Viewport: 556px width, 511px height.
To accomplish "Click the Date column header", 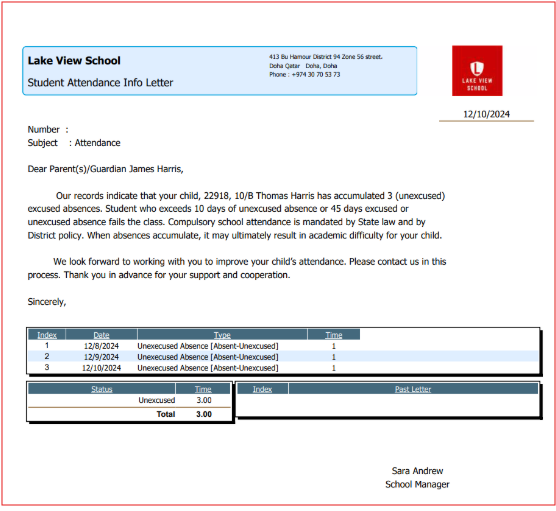I will click(x=101, y=335).
